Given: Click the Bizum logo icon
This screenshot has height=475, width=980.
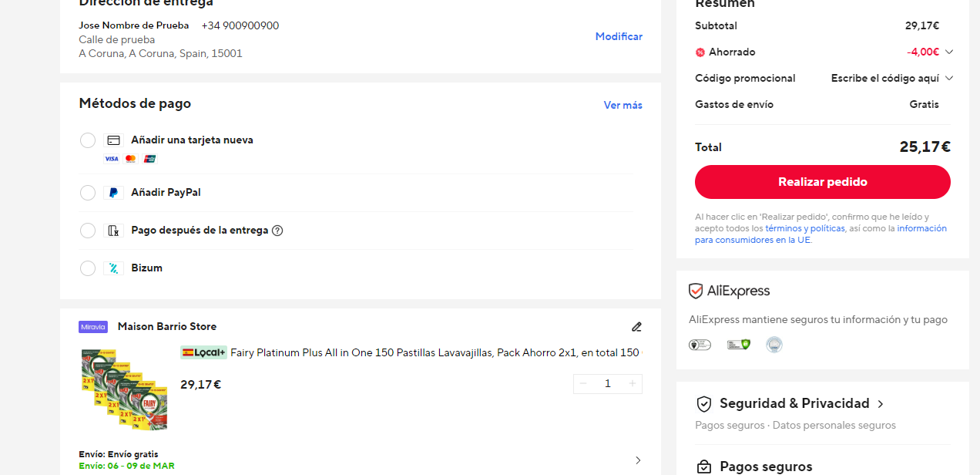Looking at the screenshot, I should pyautogui.click(x=113, y=268).
